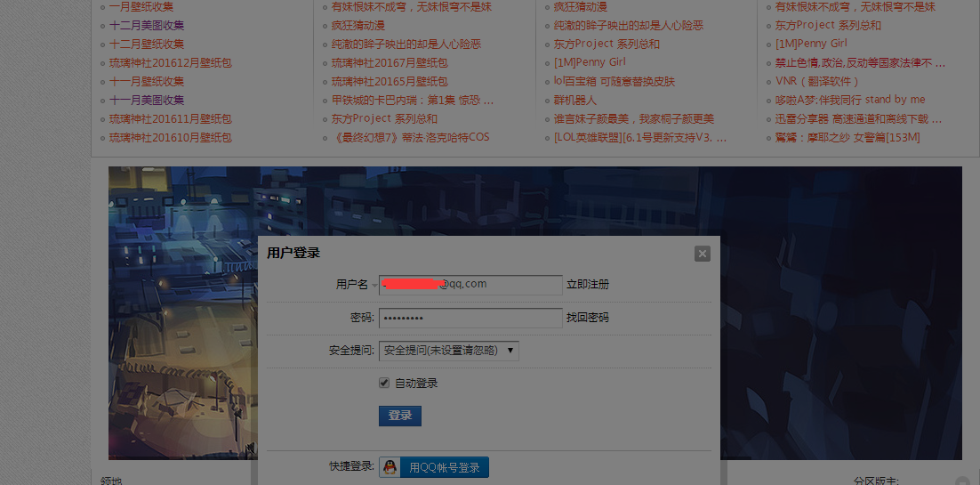Open 琉璃神社201612月壁纸包 post

click(171, 63)
